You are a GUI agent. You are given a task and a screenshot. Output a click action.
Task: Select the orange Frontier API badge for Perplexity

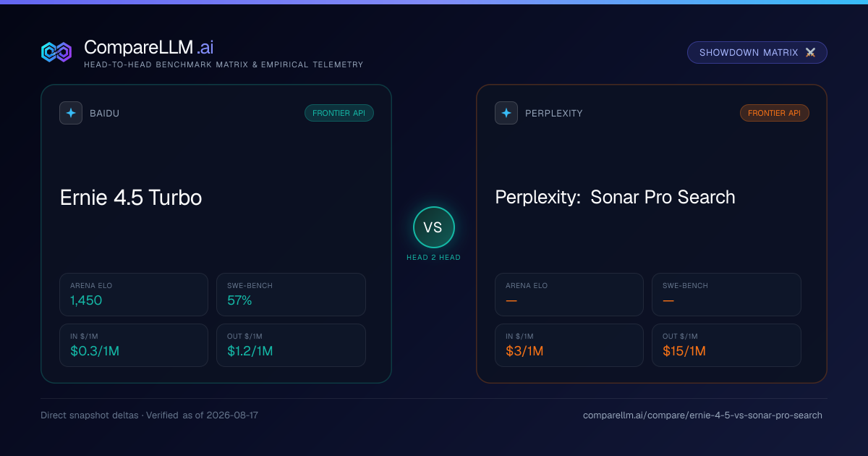tap(775, 113)
